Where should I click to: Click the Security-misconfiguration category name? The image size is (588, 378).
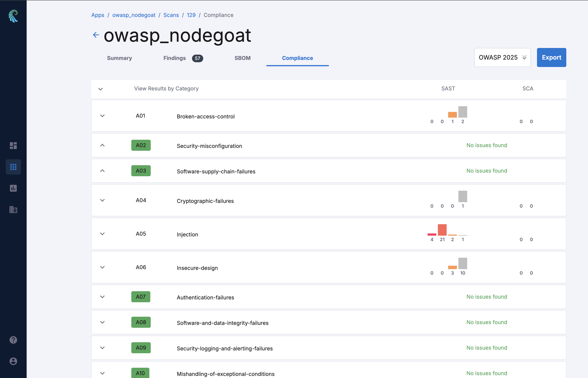tap(209, 146)
